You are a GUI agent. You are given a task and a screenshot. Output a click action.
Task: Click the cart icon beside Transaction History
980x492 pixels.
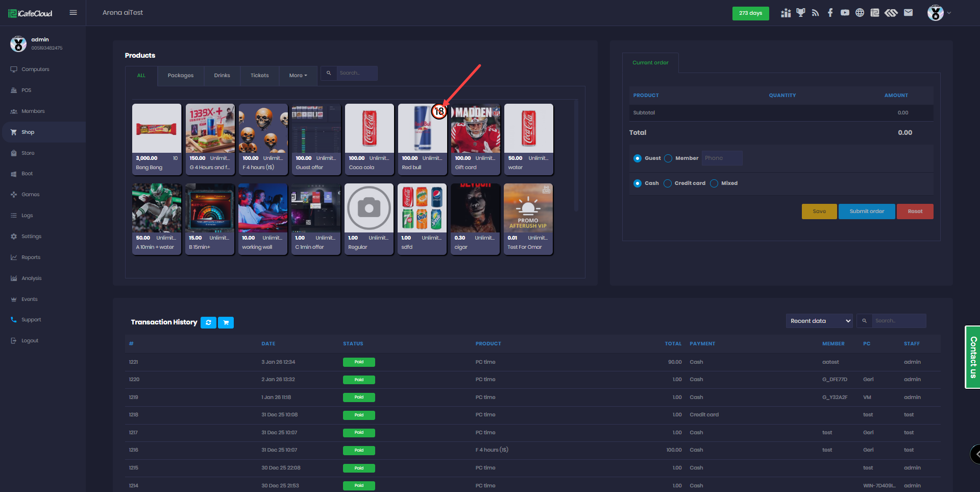pyautogui.click(x=226, y=322)
